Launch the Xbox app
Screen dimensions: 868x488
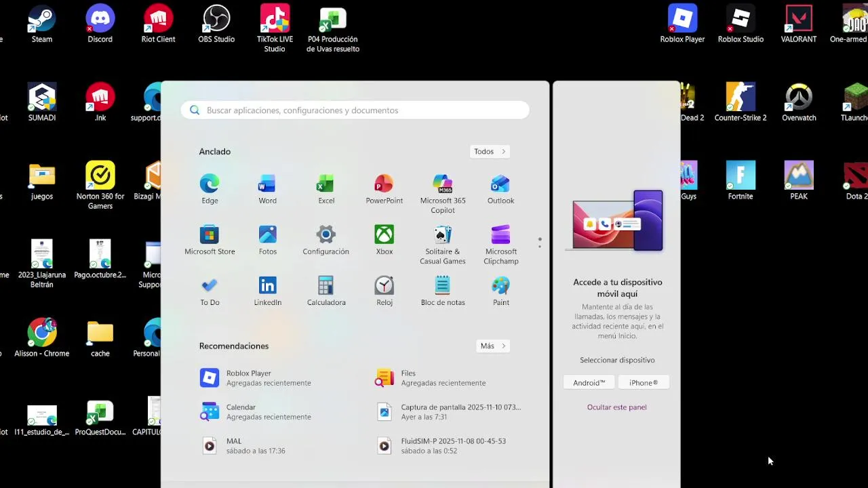(x=384, y=240)
